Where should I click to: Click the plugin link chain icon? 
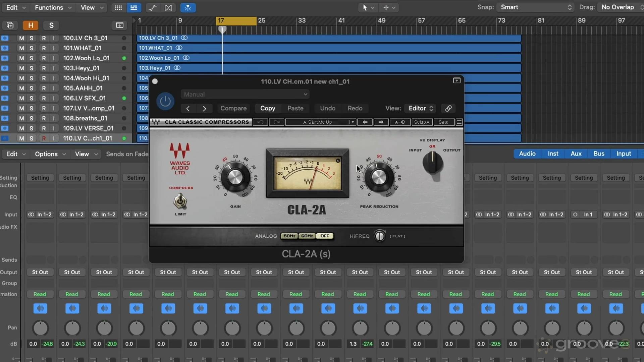click(448, 108)
